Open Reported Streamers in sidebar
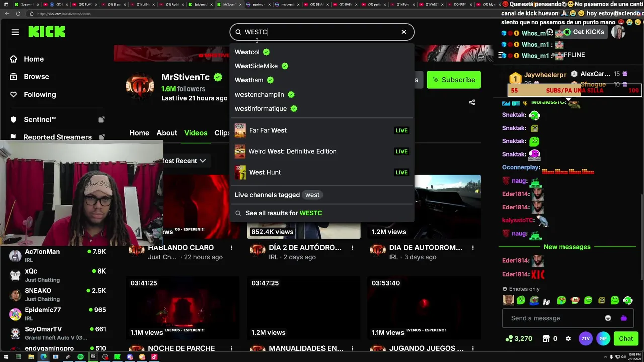 click(x=57, y=137)
